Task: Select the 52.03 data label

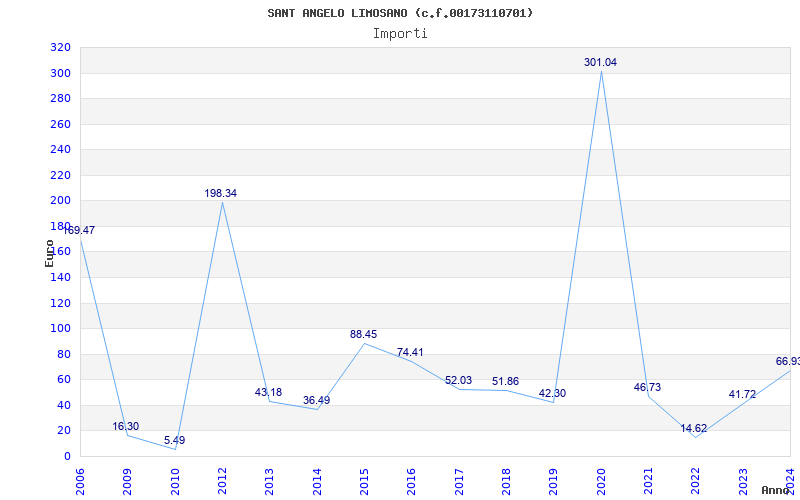Action: pyautogui.click(x=458, y=381)
